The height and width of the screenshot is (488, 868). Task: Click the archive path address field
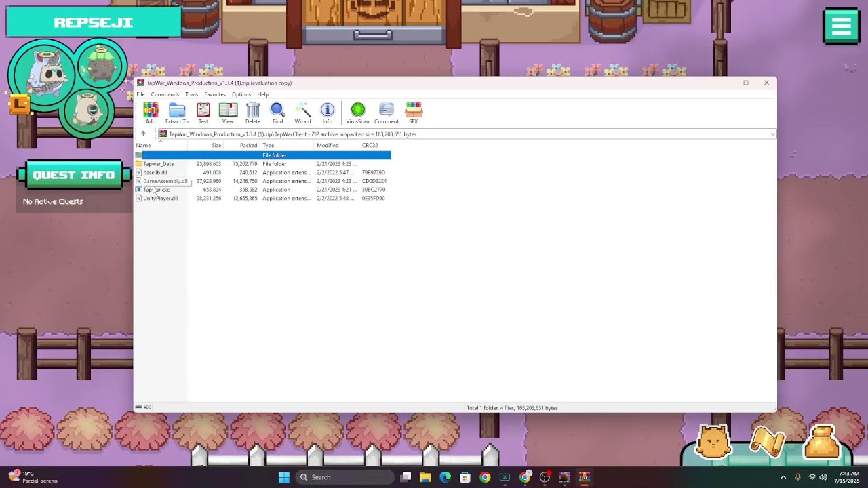(466, 134)
